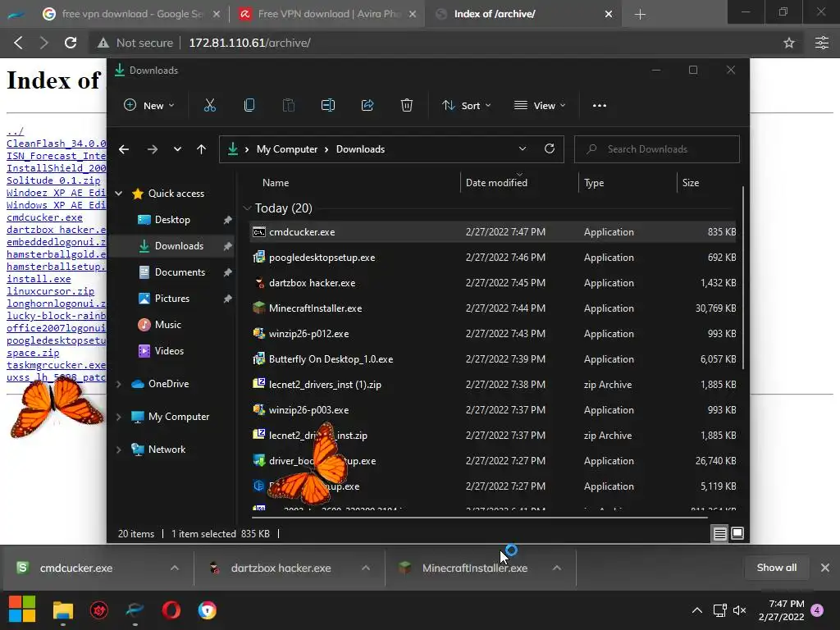Switch to free vpn download Google tab

click(130, 14)
